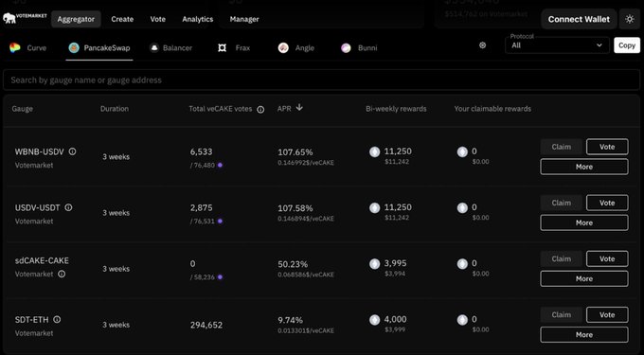
Task: Click the Your claimable rewards column header
Action: 492,109
